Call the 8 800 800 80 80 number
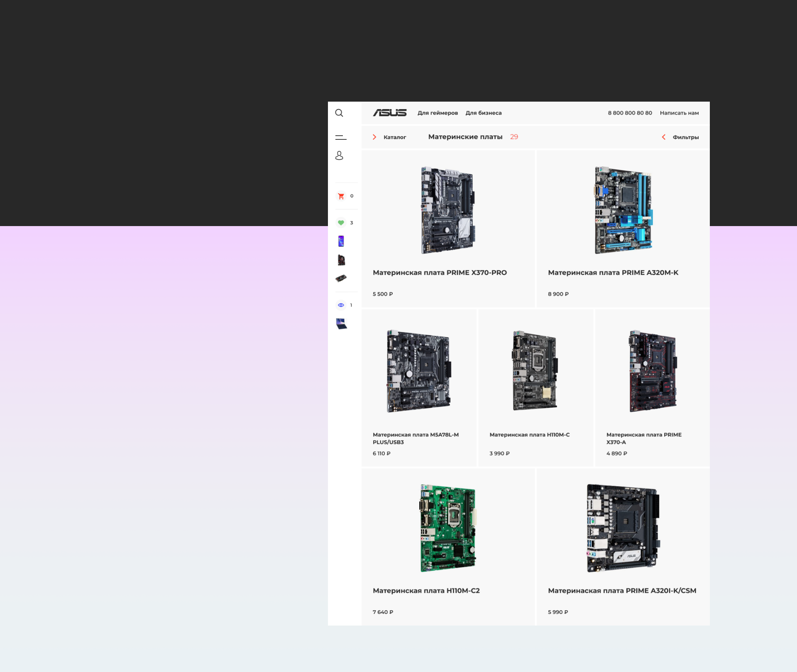The width and height of the screenshot is (797, 672). (630, 113)
